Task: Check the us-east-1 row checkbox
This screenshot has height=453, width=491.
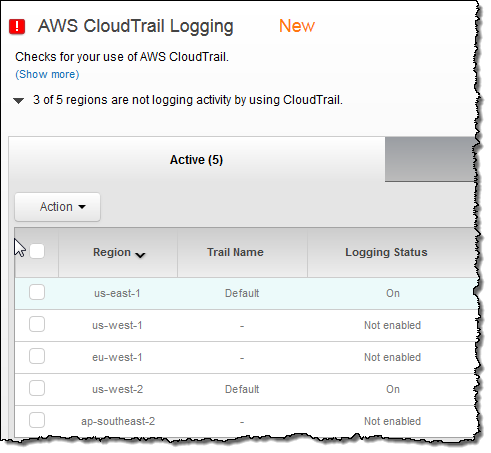Action: point(37,292)
